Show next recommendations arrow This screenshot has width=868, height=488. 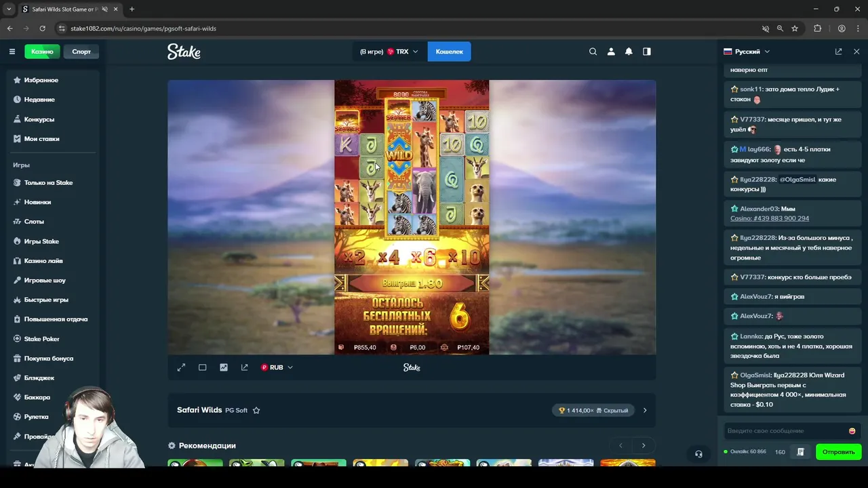[x=644, y=445]
